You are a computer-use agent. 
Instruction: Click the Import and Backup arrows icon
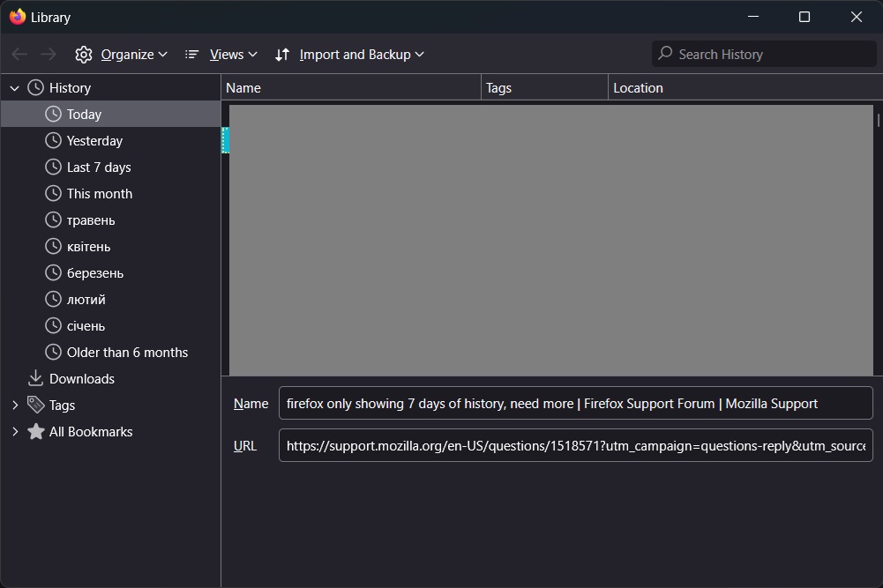pyautogui.click(x=282, y=55)
